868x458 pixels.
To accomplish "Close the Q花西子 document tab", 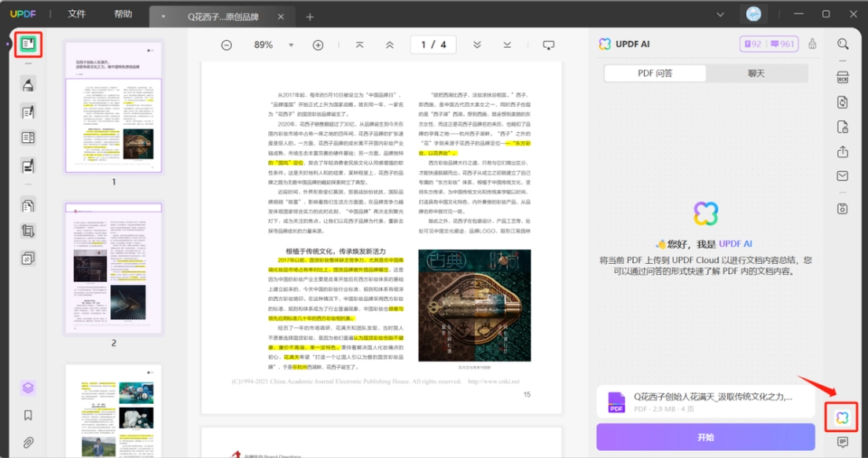I will coord(281,16).
